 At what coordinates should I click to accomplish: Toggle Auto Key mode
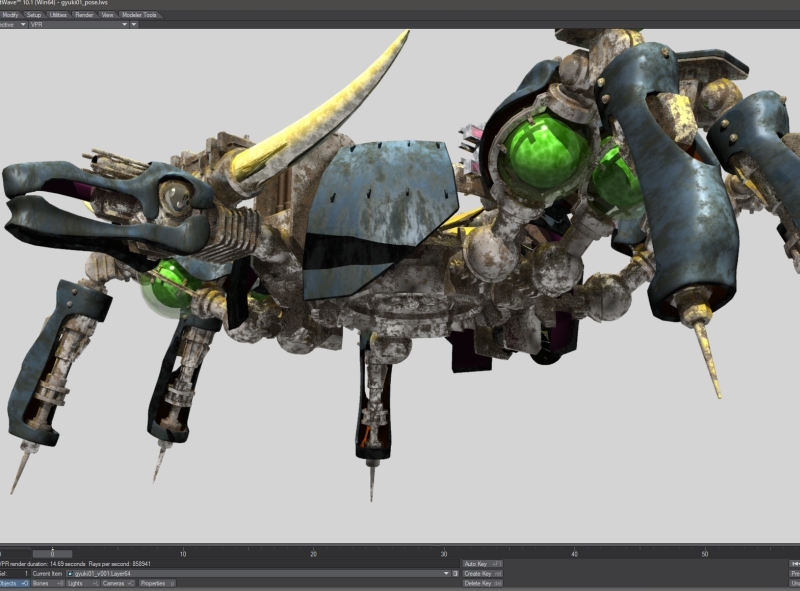tap(482, 564)
